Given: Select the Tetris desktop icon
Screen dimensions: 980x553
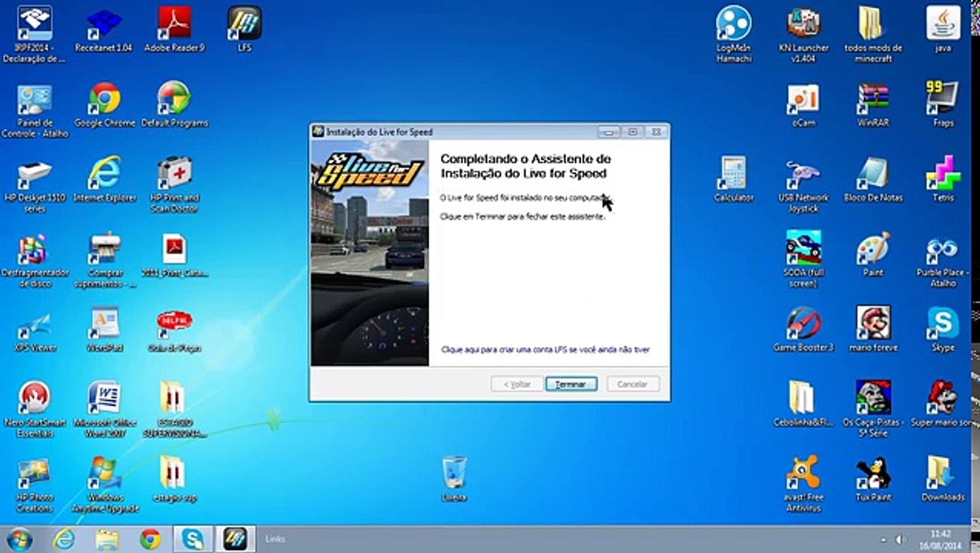Looking at the screenshot, I should 943,180.
